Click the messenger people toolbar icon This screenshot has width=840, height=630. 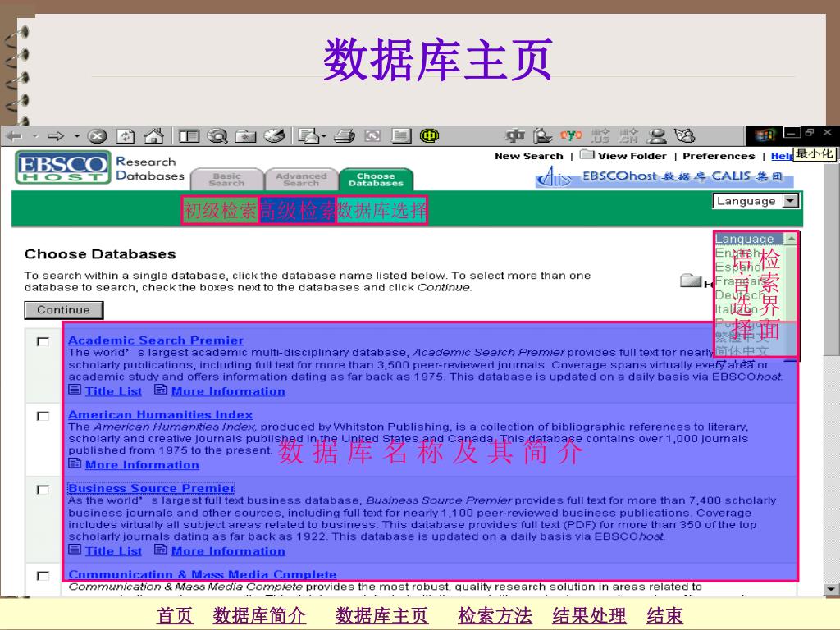coord(656,136)
